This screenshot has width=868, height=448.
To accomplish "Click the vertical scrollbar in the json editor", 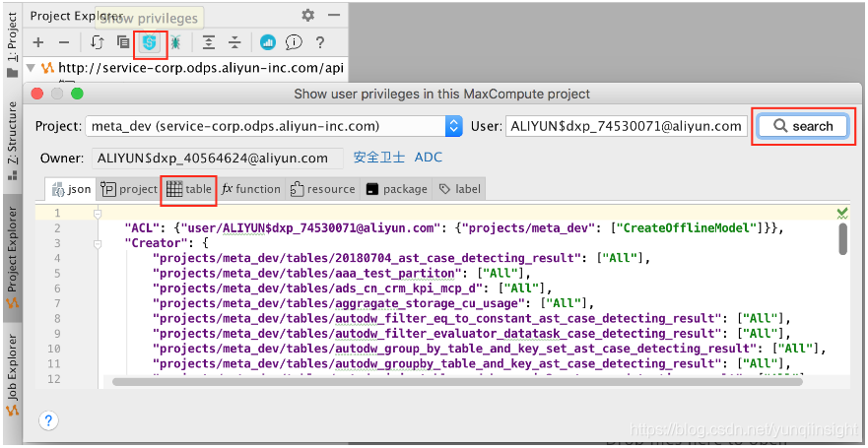I will [842, 239].
